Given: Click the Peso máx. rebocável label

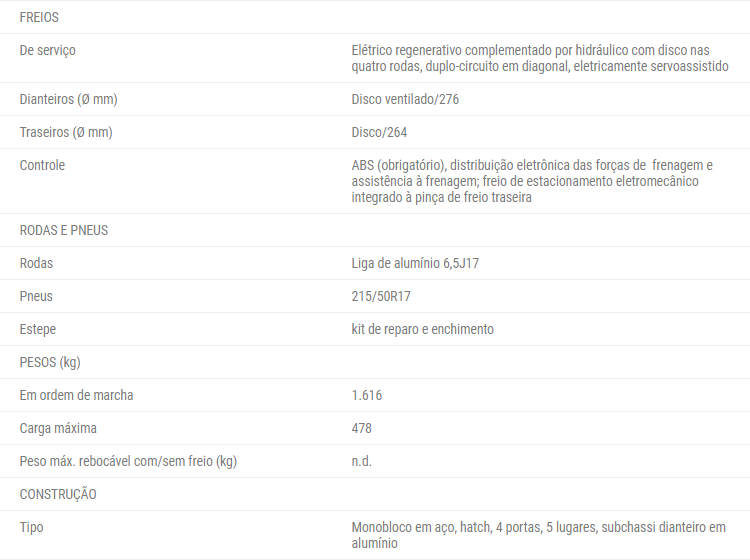Looking at the screenshot, I should (128, 461).
